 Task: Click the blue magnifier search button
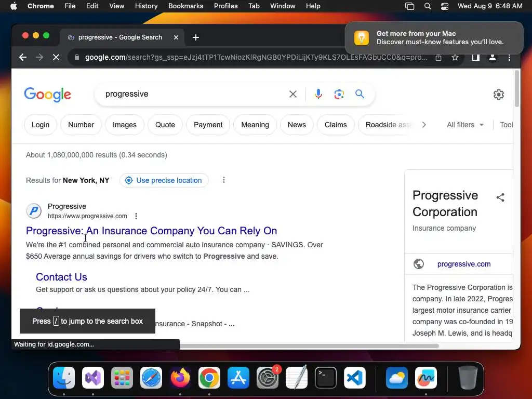[360, 94]
